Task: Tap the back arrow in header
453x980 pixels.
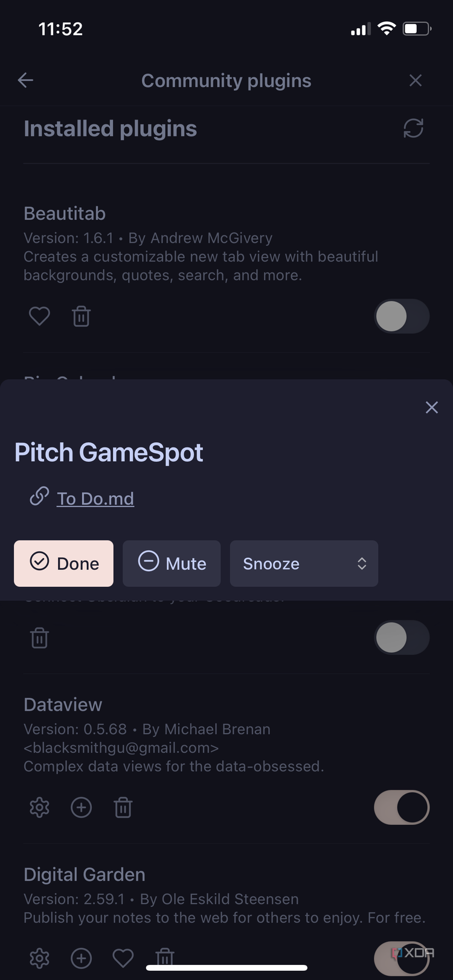Action: point(25,80)
